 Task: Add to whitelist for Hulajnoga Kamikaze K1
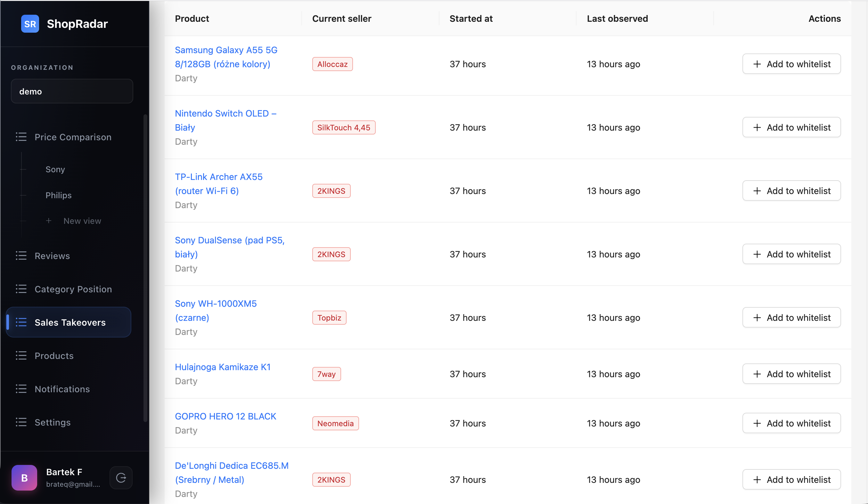coord(791,374)
